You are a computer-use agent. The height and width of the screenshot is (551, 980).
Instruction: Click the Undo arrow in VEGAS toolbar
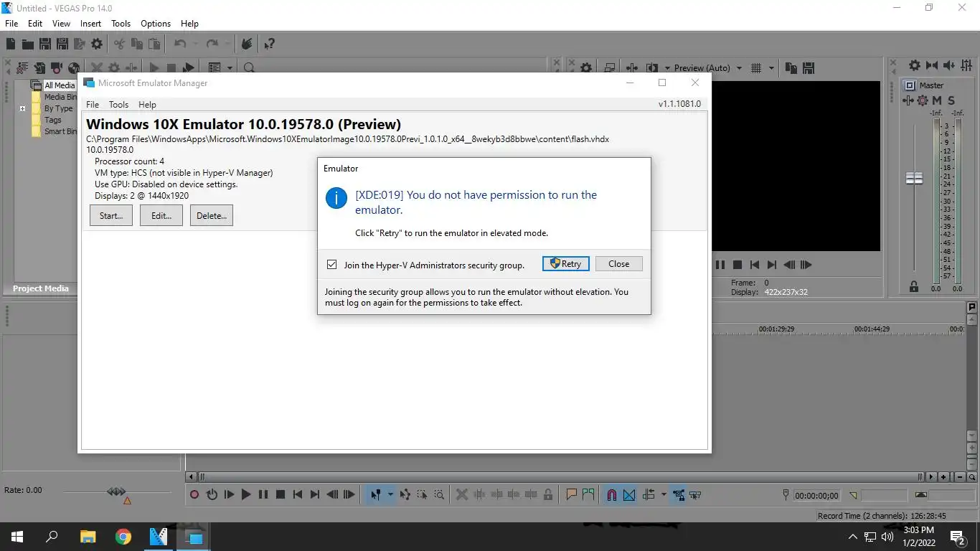click(180, 44)
